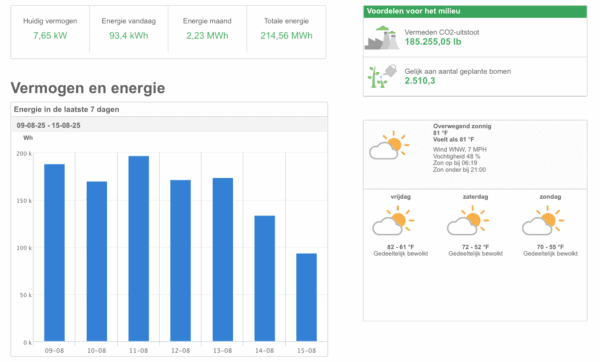
Task: Click the current weather sun-cloud icon
Action: (389, 145)
